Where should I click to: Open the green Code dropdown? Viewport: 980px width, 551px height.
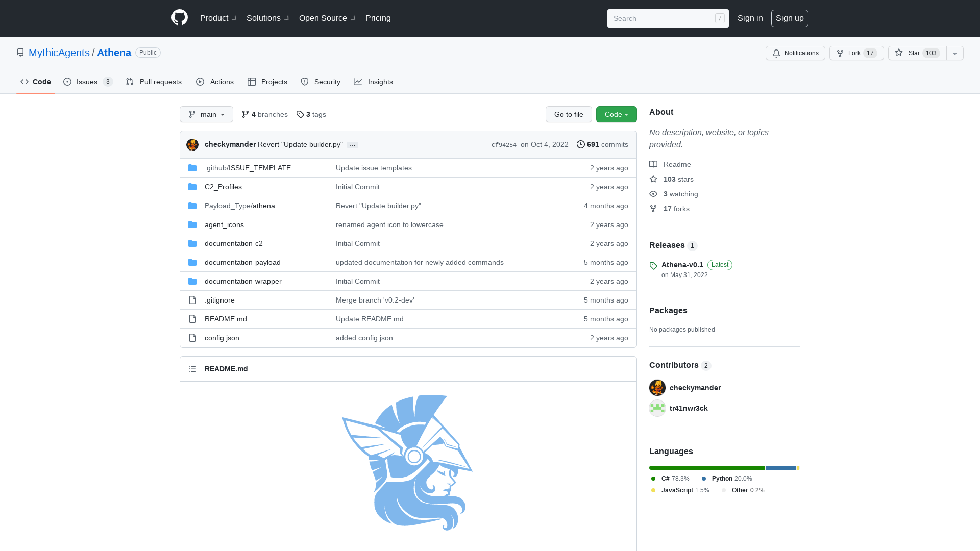(x=617, y=114)
